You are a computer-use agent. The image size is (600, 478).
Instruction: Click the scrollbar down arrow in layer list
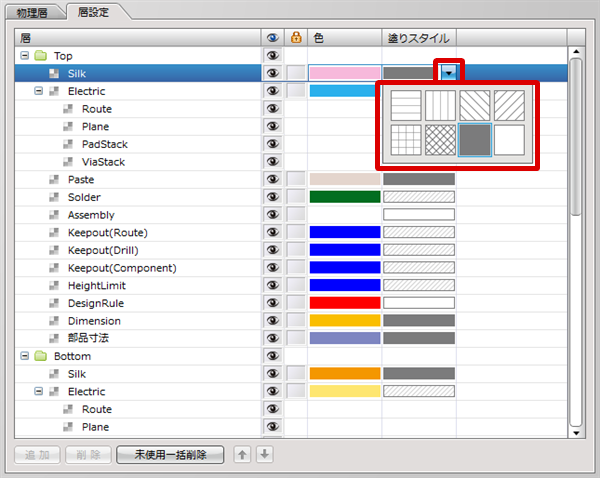coord(574,433)
